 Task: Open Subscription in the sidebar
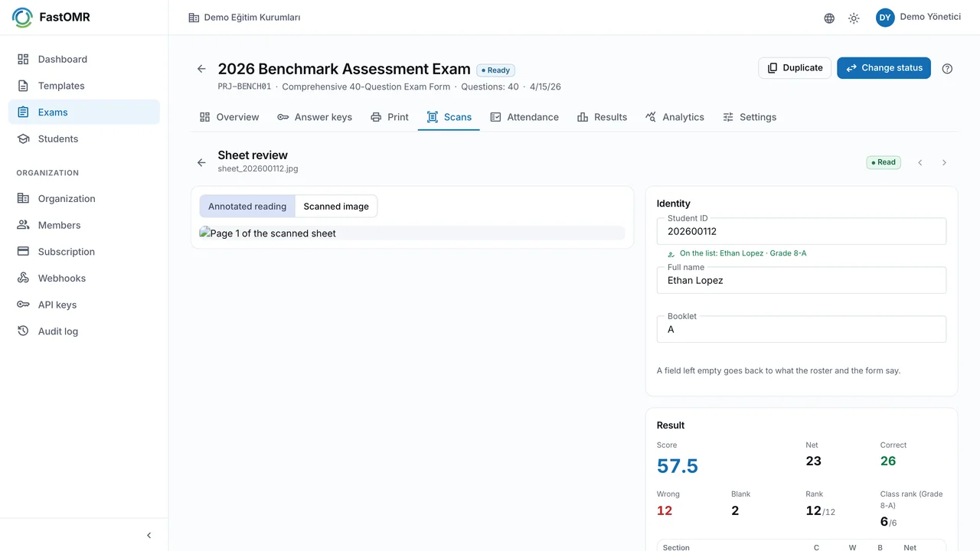pos(84,252)
